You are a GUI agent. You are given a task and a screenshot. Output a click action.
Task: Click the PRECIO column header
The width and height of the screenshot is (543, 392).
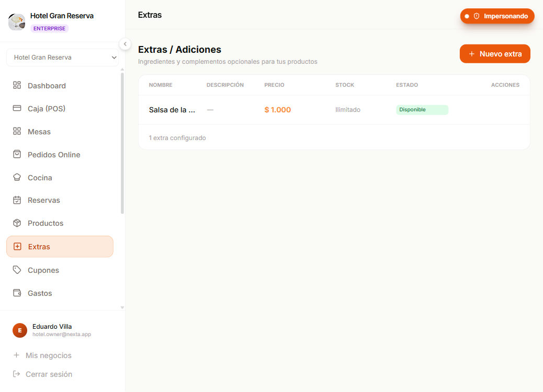point(274,85)
